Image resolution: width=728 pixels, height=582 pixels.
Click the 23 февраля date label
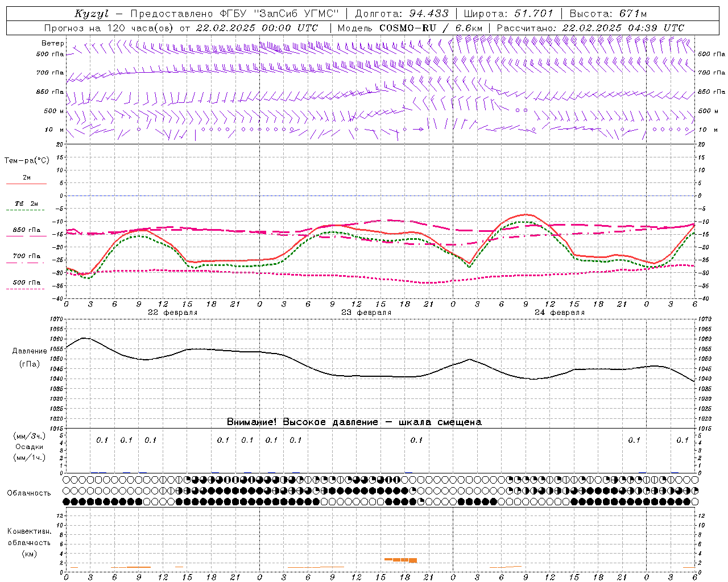coord(366,313)
